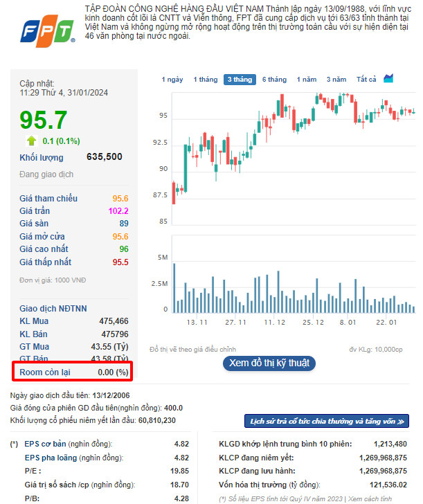Click first-session closing price 400.0

[173, 408]
